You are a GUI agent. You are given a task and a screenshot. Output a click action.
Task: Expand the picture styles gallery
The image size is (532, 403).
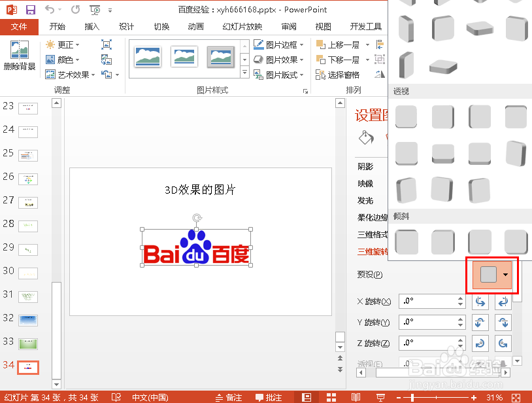244,73
